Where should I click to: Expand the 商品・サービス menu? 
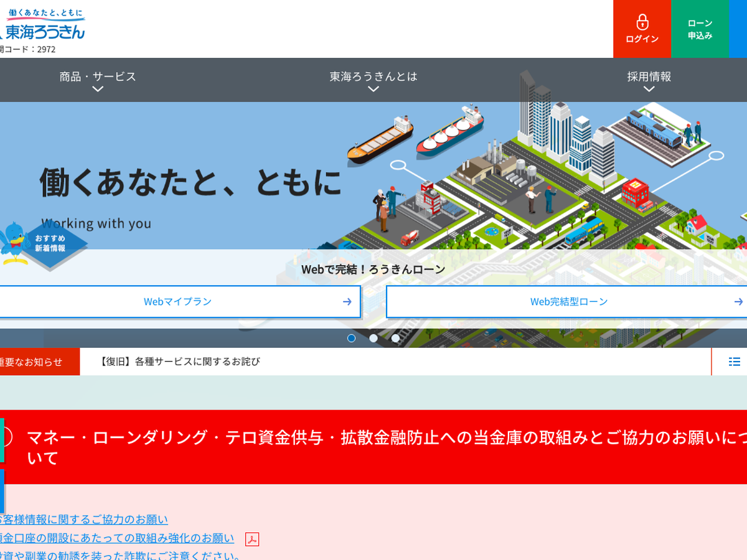pyautogui.click(x=98, y=81)
